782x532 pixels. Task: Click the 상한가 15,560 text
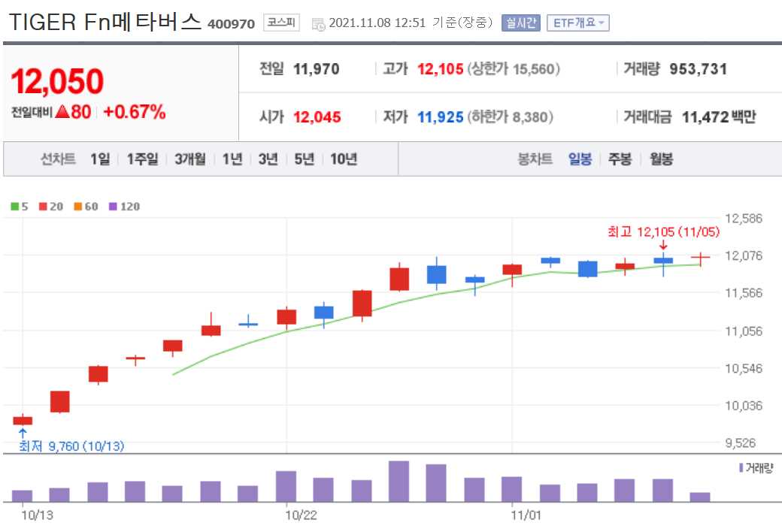[513, 69]
